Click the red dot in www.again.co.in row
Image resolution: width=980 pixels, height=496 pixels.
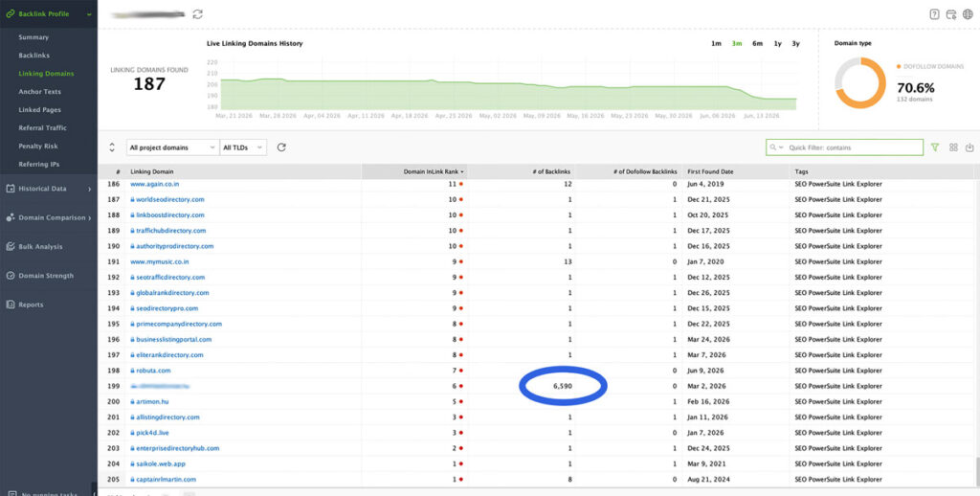coord(461,185)
